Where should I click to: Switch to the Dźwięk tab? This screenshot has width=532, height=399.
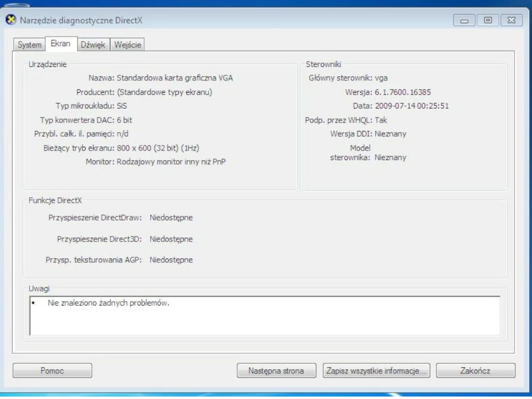tap(94, 44)
